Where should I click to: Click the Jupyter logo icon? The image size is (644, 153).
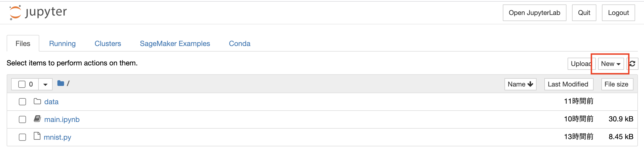click(x=15, y=13)
